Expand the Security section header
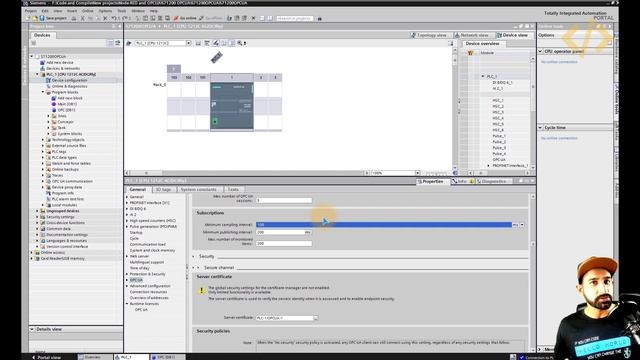 click(194, 257)
